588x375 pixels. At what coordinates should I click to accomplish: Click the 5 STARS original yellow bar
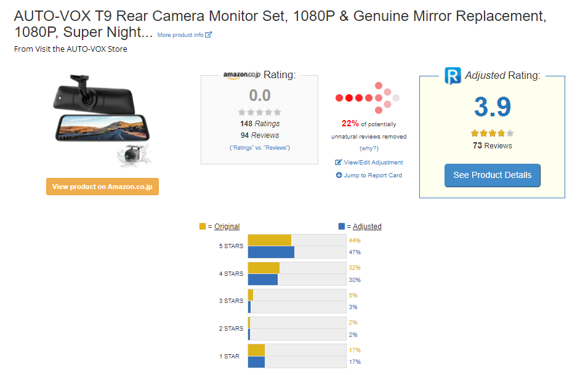pos(269,240)
